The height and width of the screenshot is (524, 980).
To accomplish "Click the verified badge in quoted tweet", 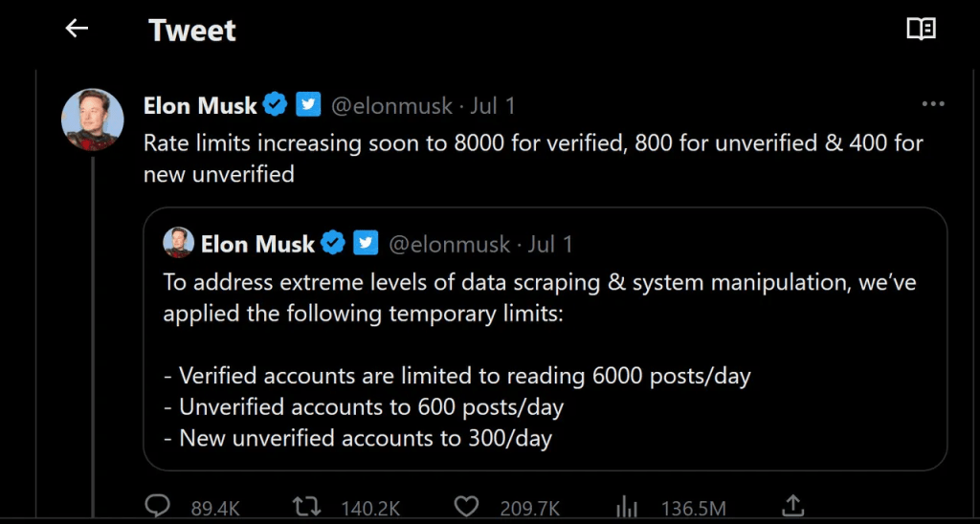I will click(x=333, y=244).
